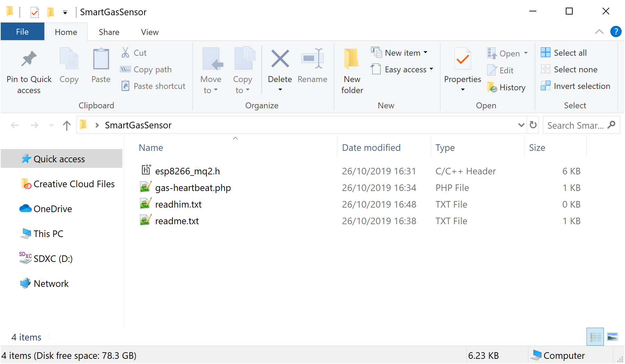
Task: Click the Paste shortcut icon
Action: click(x=125, y=86)
